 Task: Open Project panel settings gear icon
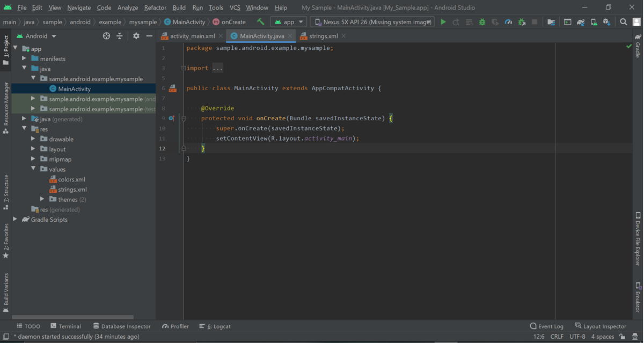[136, 36]
